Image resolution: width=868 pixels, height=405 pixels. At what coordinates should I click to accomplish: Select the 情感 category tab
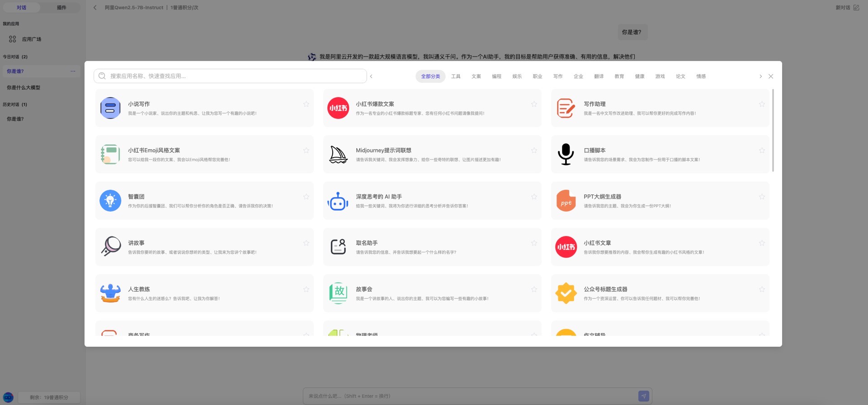click(701, 76)
